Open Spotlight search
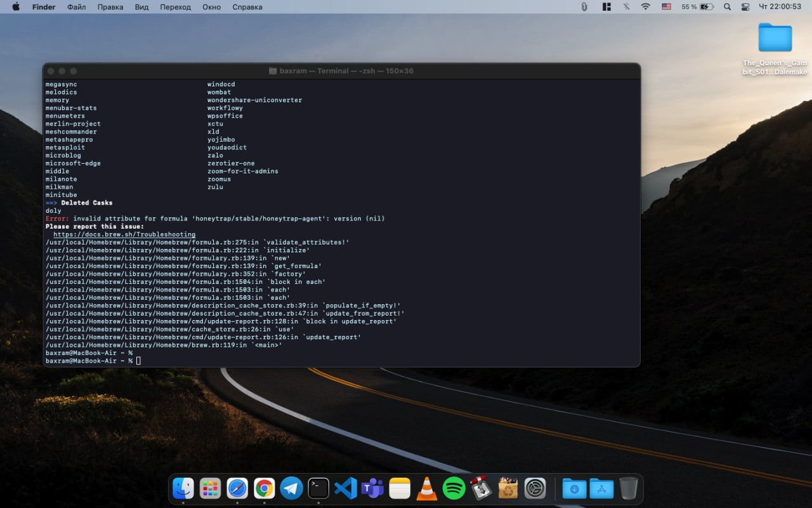Screen dimensions: 812x508 tap(727, 7)
